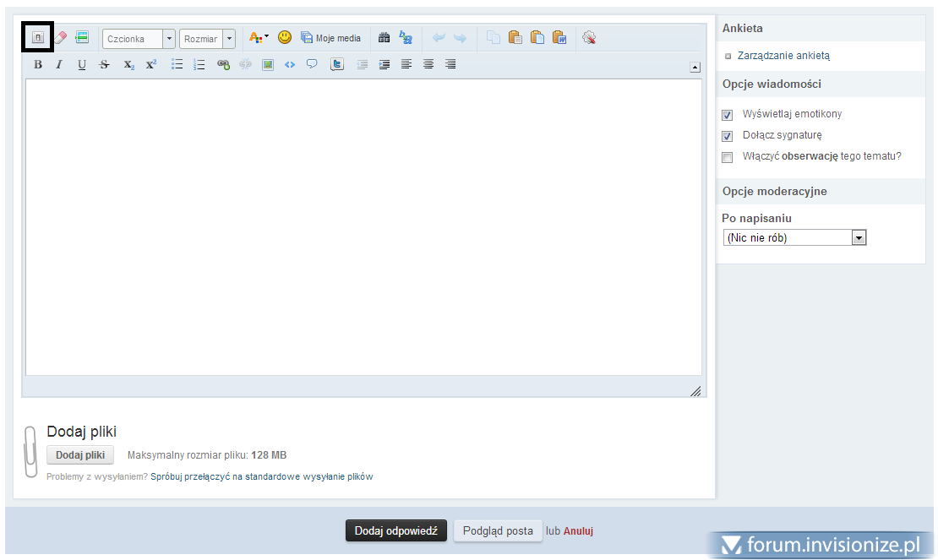This screenshot has height=560, width=938.
Task: Expand the 'Po napisaniu' moderation dropdown
Action: [x=794, y=238]
